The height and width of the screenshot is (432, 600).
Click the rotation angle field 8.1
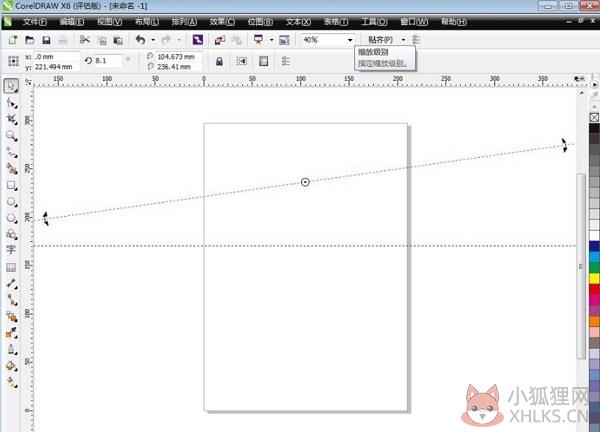coord(108,60)
